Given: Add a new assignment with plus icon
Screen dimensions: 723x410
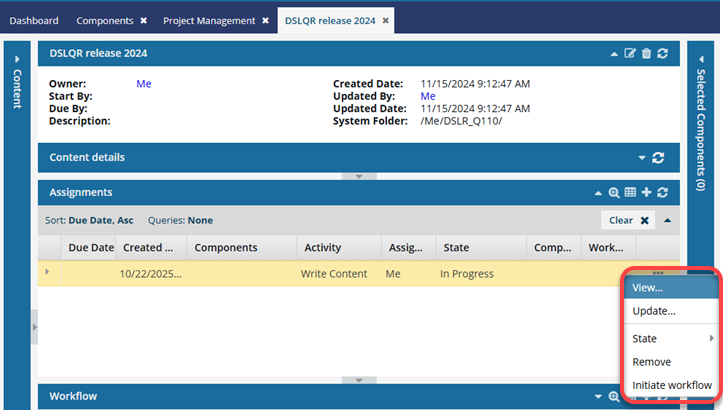Looking at the screenshot, I should tap(646, 192).
